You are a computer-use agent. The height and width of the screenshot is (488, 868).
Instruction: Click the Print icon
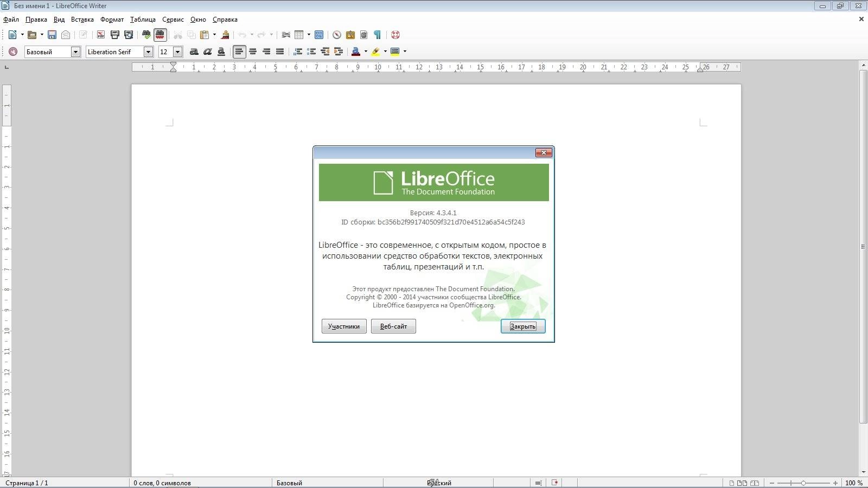point(114,35)
